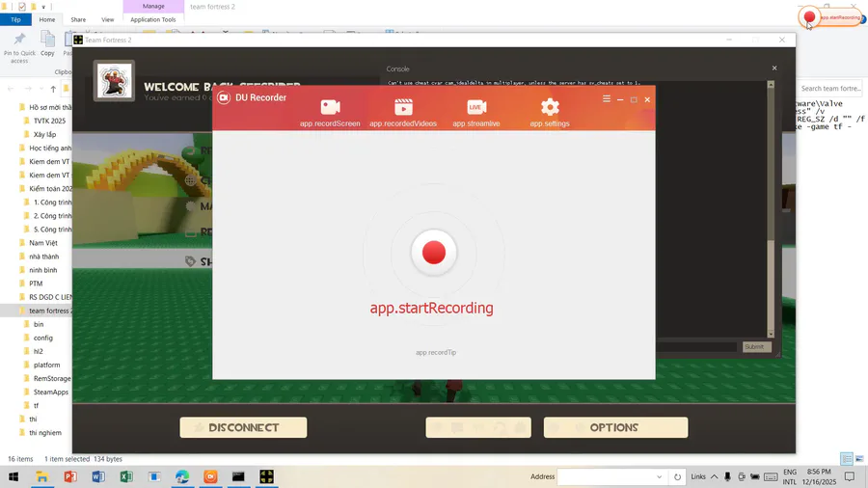Viewport: 868px width, 488px height.
Task: Open the Team Fortress 2 taskbar icon
Action: 266,476
